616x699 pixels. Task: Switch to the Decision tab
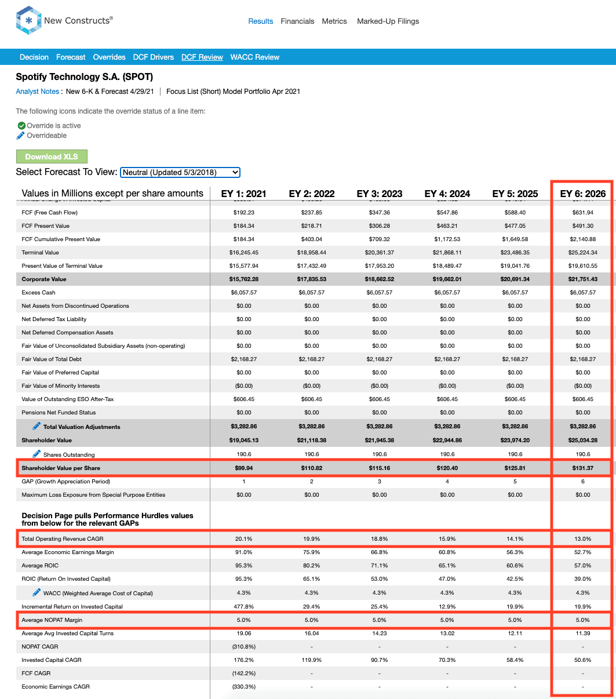click(34, 57)
